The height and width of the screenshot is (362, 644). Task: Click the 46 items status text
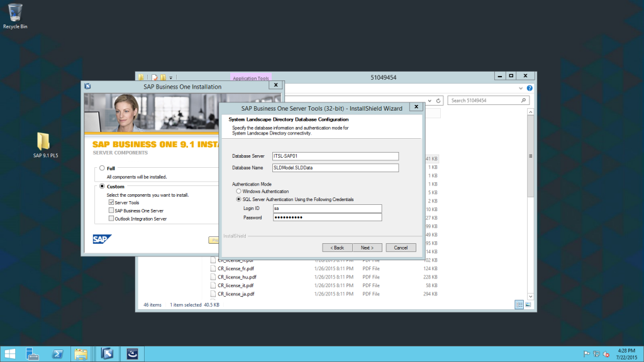152,305
